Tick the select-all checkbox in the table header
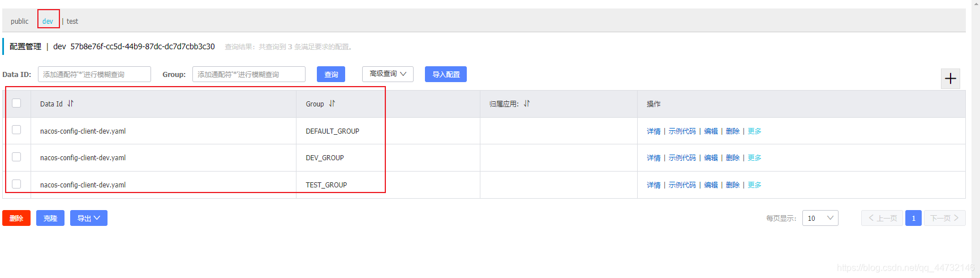Screen dimensions: 980x278 click(16, 103)
